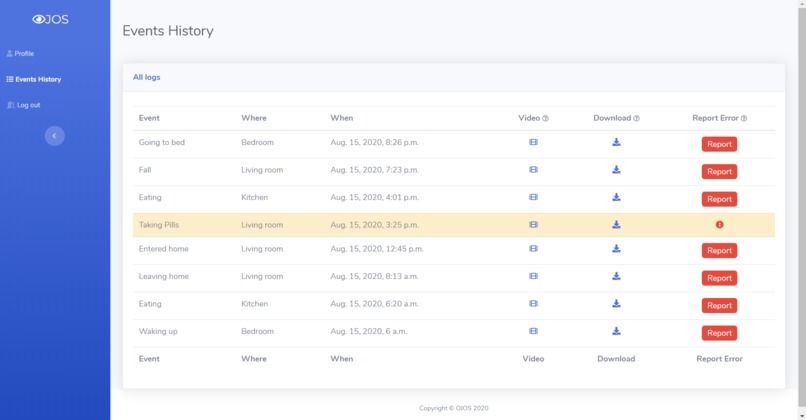
Task: Download the Leaving home recording
Action: coord(616,276)
